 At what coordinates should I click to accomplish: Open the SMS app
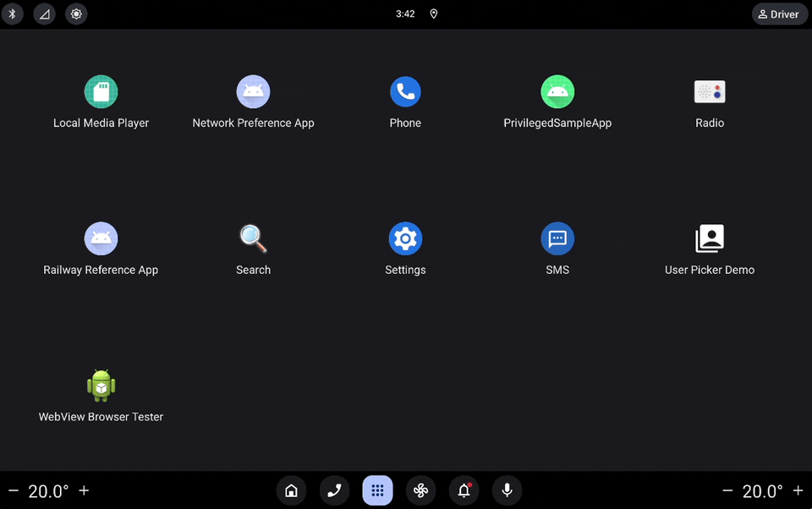[x=557, y=238]
